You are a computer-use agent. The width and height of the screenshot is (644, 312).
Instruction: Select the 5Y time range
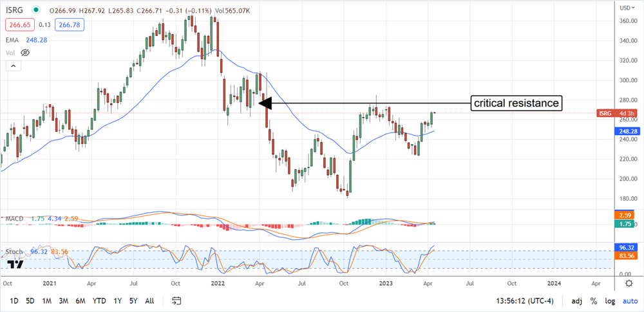point(133,301)
